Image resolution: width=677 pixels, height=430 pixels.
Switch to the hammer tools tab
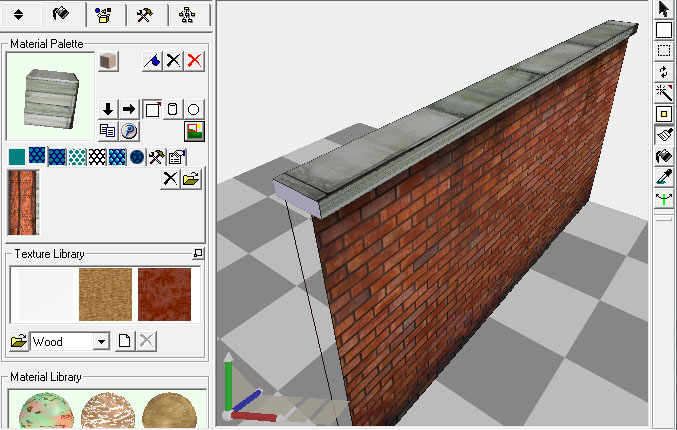[x=143, y=14]
